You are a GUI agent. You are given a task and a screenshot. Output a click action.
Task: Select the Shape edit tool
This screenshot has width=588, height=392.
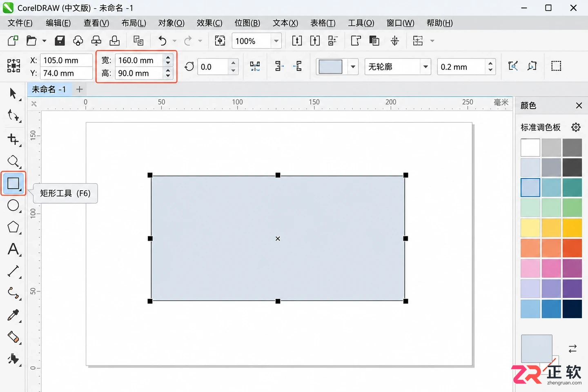point(13,116)
